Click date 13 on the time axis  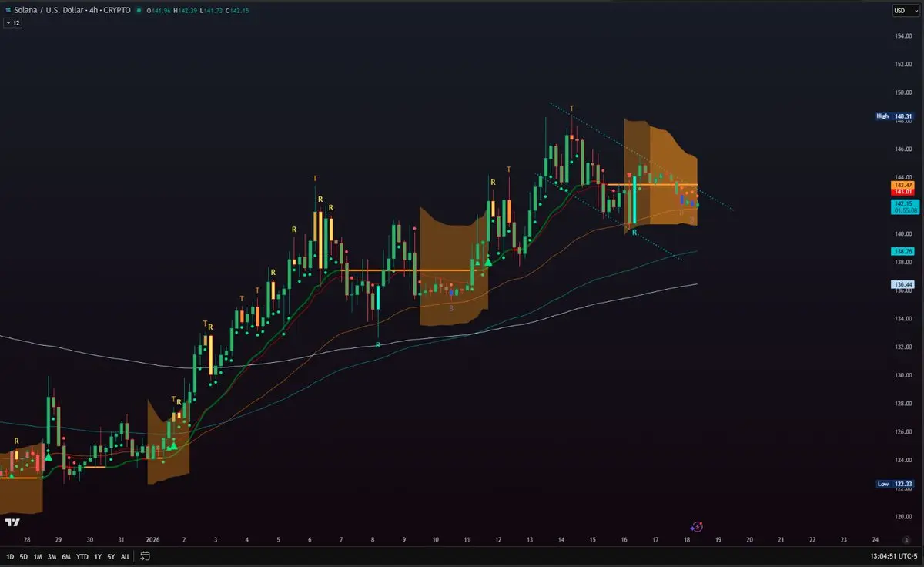[530, 540]
